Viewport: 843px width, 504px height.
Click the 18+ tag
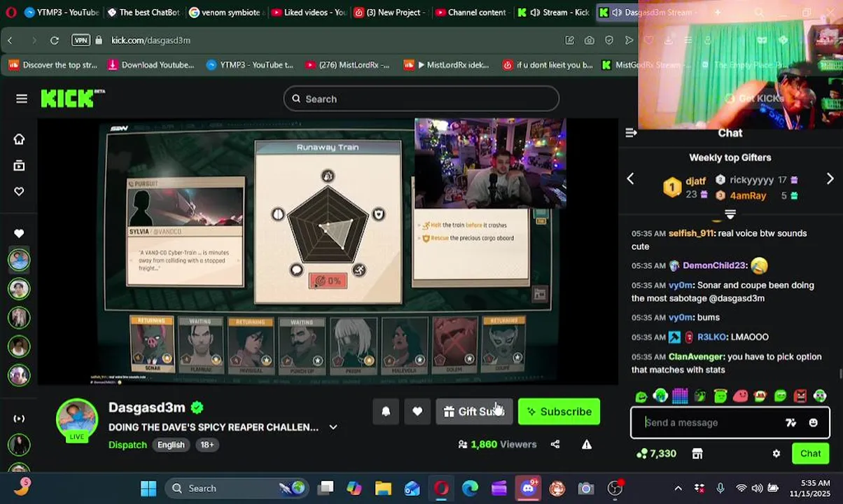(207, 444)
